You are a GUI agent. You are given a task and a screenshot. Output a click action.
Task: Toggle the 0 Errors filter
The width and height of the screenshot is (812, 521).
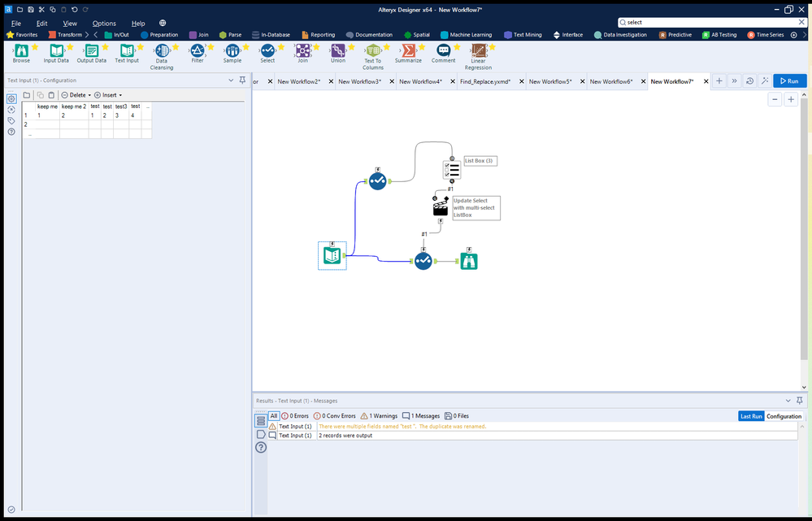click(295, 416)
